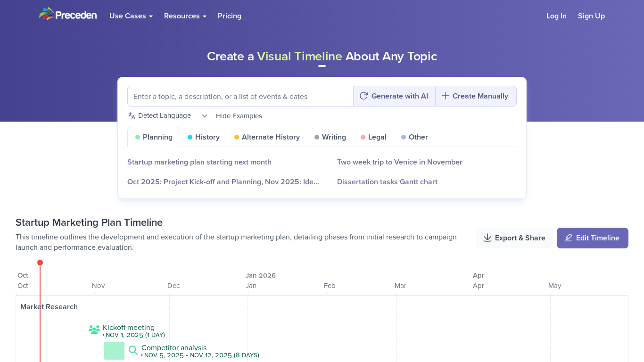Toggle Hide Examples
644x362 pixels.
pos(239,116)
